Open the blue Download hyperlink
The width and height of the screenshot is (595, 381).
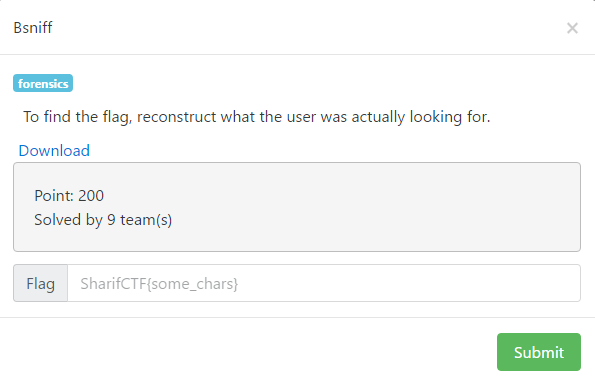54,151
